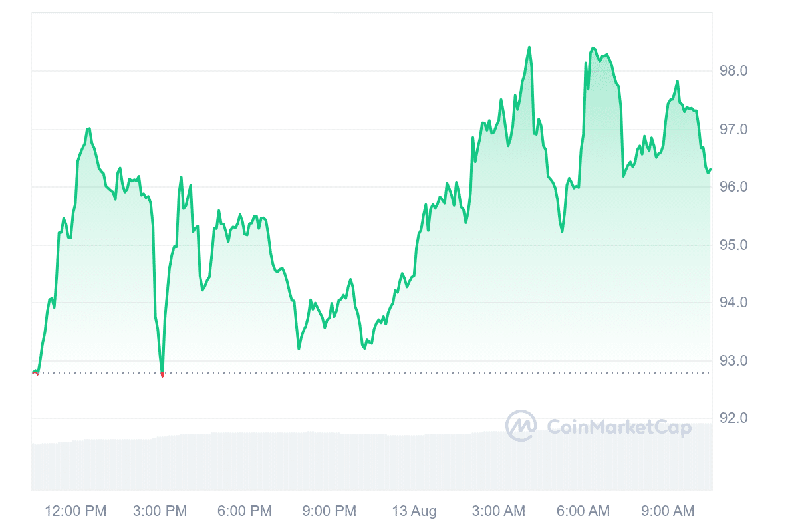Click the CoinMarketCap watermark text
798x532 pixels.
[x=618, y=427]
